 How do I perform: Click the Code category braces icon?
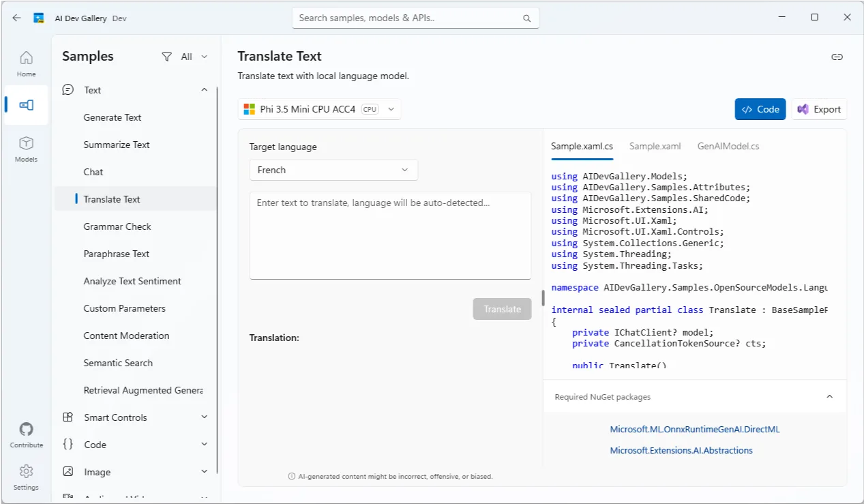click(68, 444)
